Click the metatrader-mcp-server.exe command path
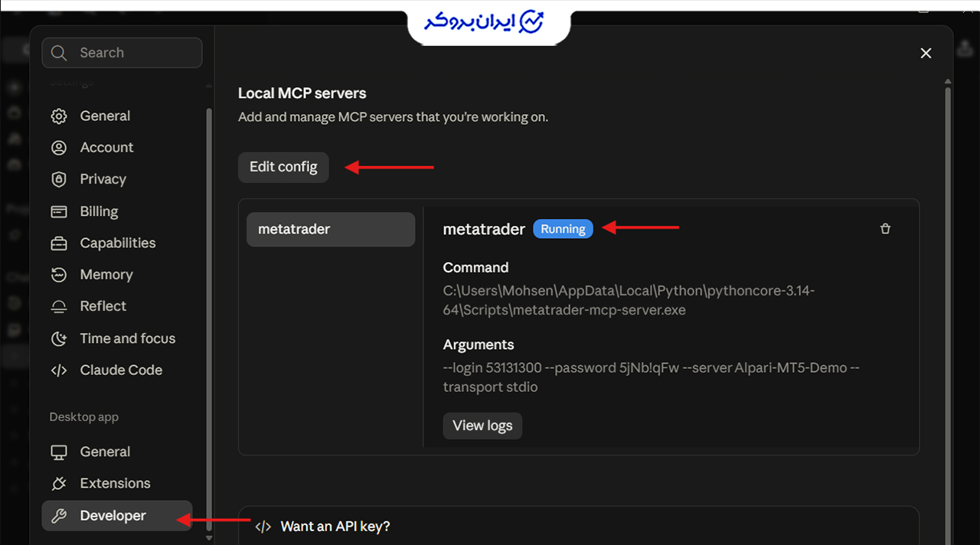Viewport: 980px width, 545px height. (x=629, y=301)
